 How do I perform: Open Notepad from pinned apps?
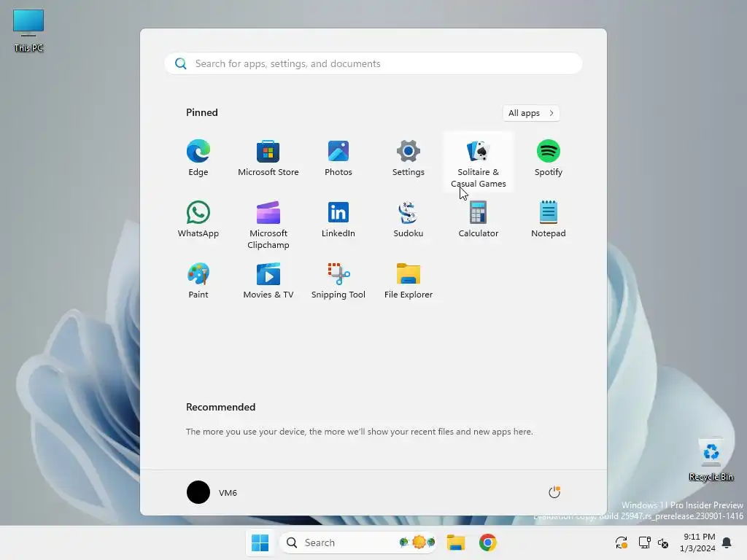tap(549, 220)
